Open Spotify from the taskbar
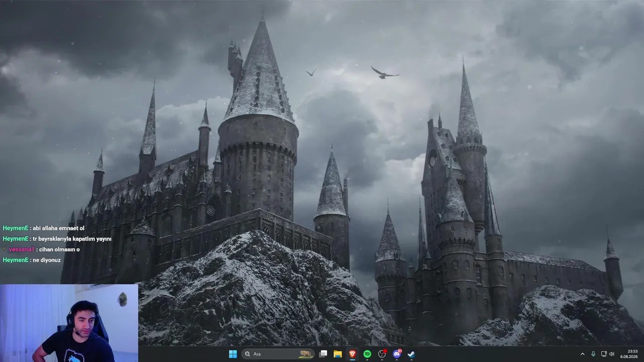644x362 pixels. 367,354
